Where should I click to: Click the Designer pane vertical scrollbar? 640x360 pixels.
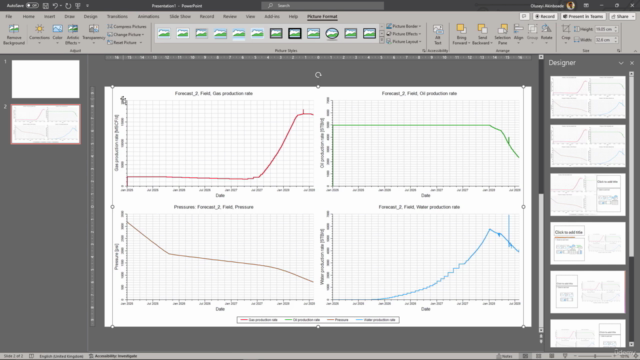coord(631,208)
